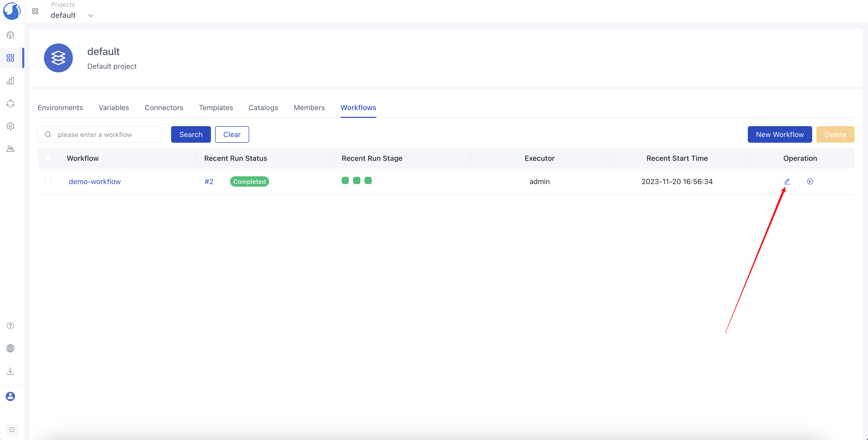Click the Recent Start Time column header
Screen dimensions: 868x440
[677, 158]
